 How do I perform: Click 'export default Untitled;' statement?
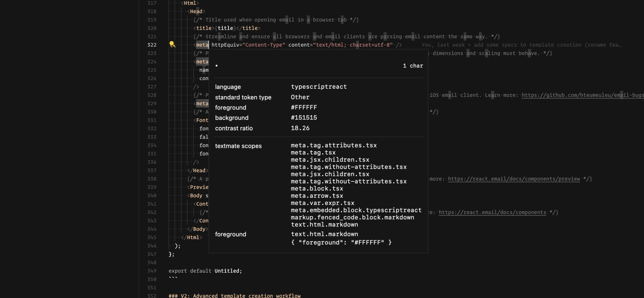pyautogui.click(x=205, y=271)
